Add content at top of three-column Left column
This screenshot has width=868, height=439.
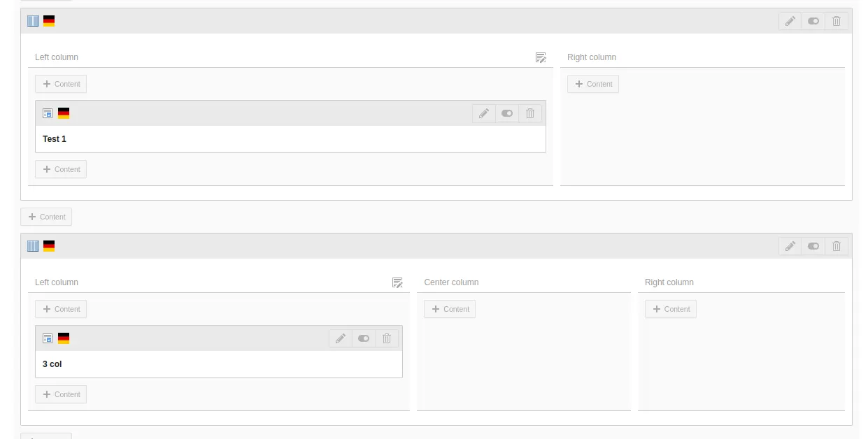pyautogui.click(x=61, y=309)
